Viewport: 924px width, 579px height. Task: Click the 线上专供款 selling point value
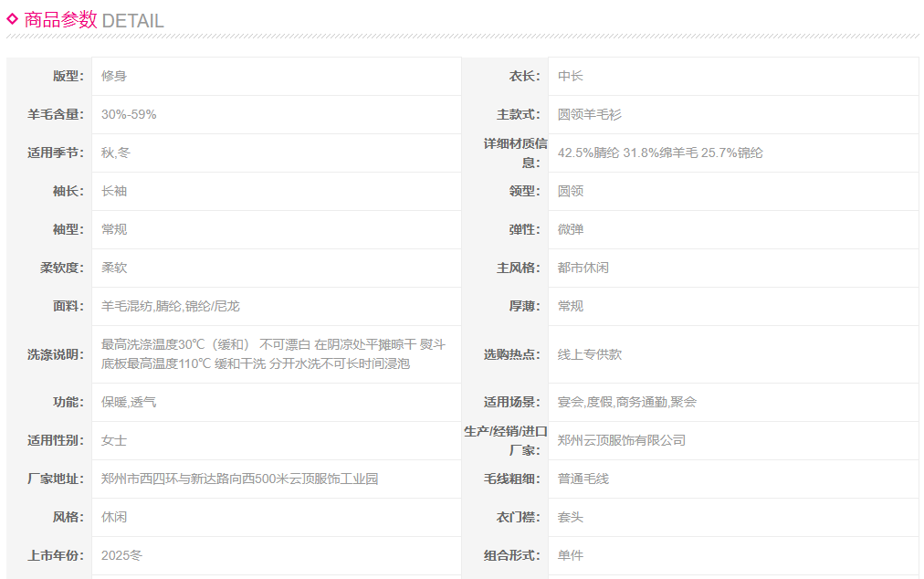click(x=590, y=354)
